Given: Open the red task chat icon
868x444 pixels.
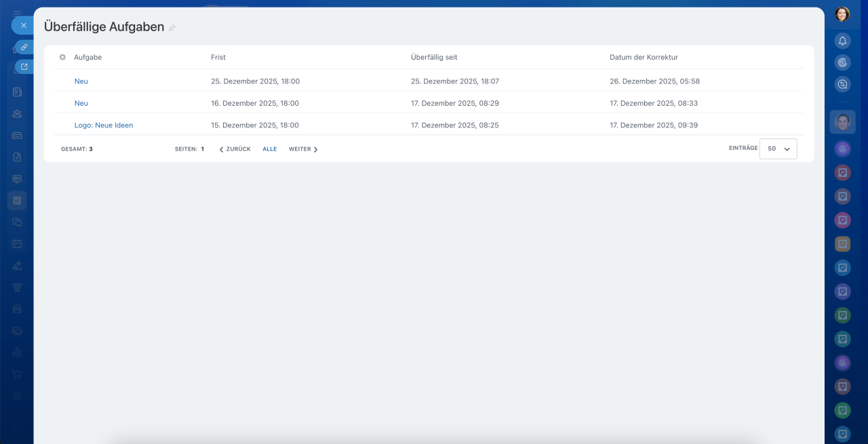Looking at the screenshot, I should pyautogui.click(x=842, y=172).
